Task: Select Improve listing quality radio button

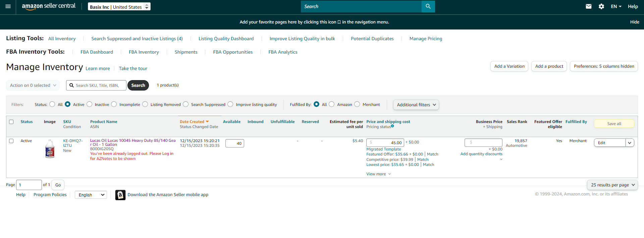Action: 230,104
